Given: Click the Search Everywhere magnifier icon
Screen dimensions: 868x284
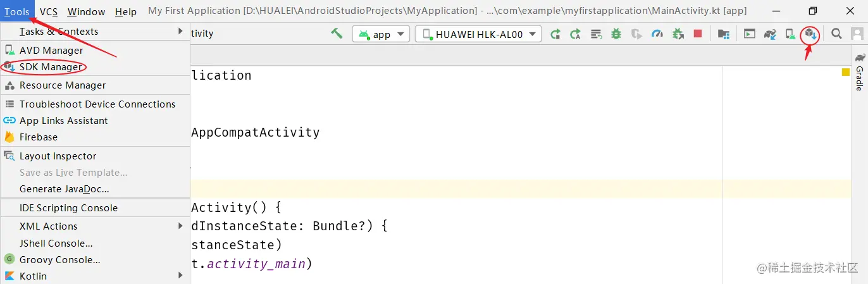Looking at the screenshot, I should (836, 34).
